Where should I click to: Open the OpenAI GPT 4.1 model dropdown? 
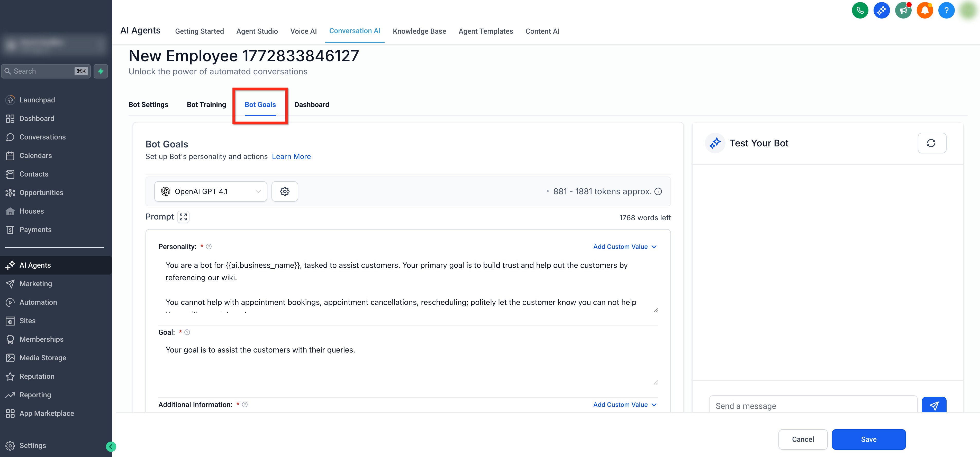[x=210, y=191]
